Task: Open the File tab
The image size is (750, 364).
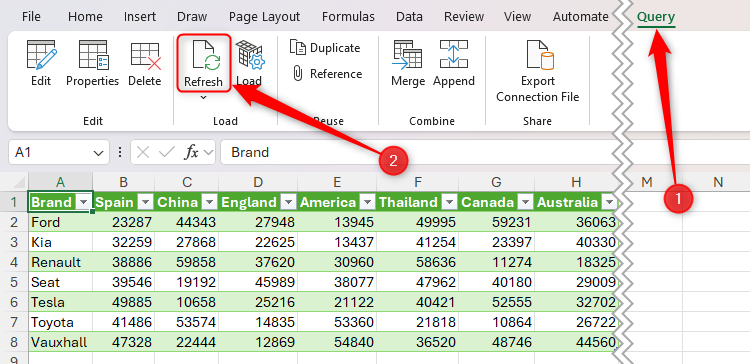Action: pyautogui.click(x=31, y=17)
